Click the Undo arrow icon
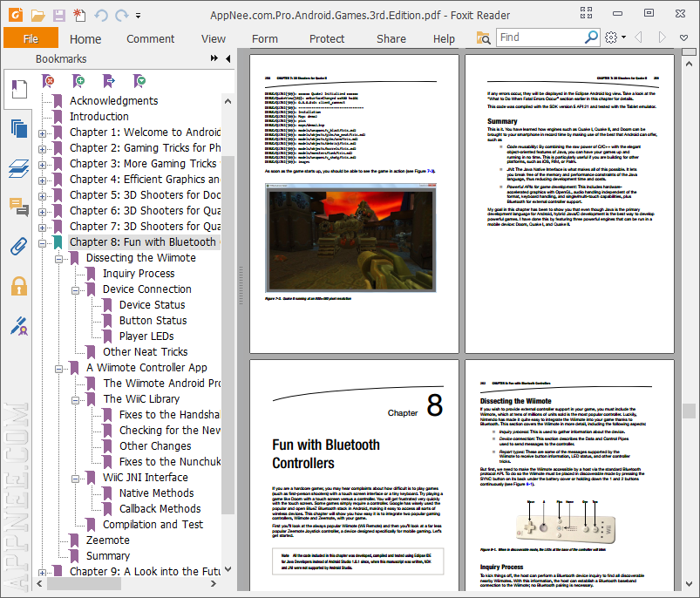Viewport: 700px width, 598px height. pyautogui.click(x=101, y=16)
